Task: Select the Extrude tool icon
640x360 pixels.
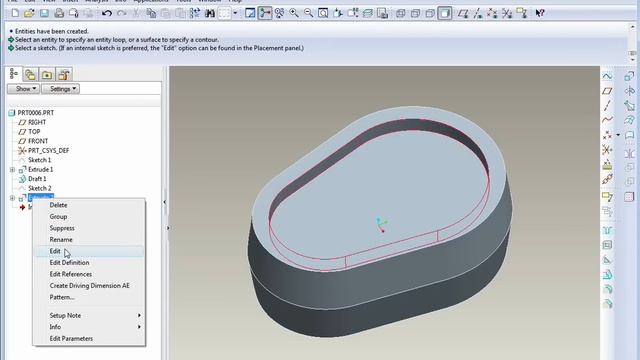Action: [x=629, y=76]
